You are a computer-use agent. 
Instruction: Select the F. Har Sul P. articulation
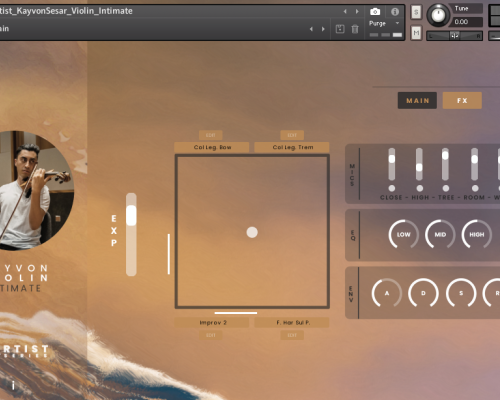pos(292,322)
